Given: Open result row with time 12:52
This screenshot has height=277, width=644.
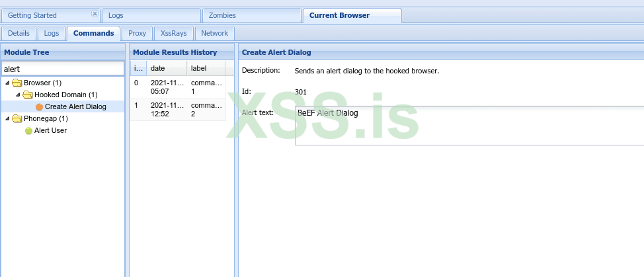Looking at the screenshot, I should (178, 110).
